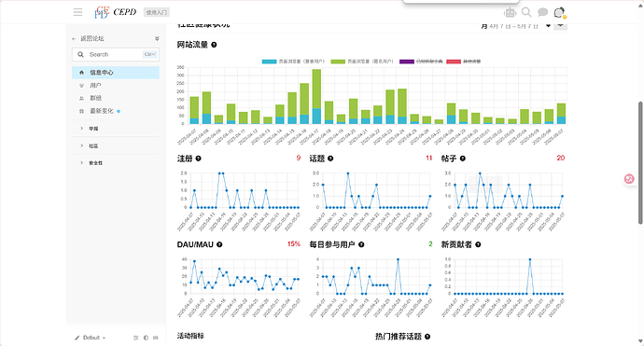Screen dimensions: 644x346
Task: Click the first icon in sidebar footer
Action: click(x=136, y=338)
